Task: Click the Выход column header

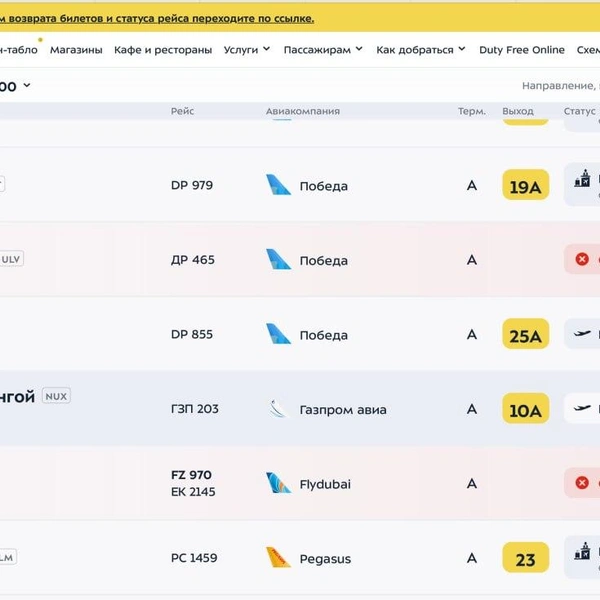Action: pos(518,111)
